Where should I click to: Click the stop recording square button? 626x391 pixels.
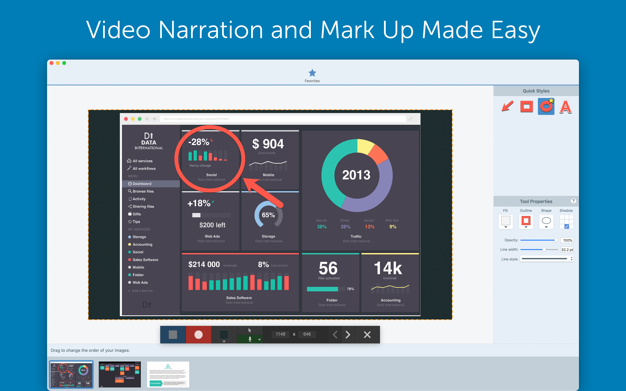pos(173,335)
